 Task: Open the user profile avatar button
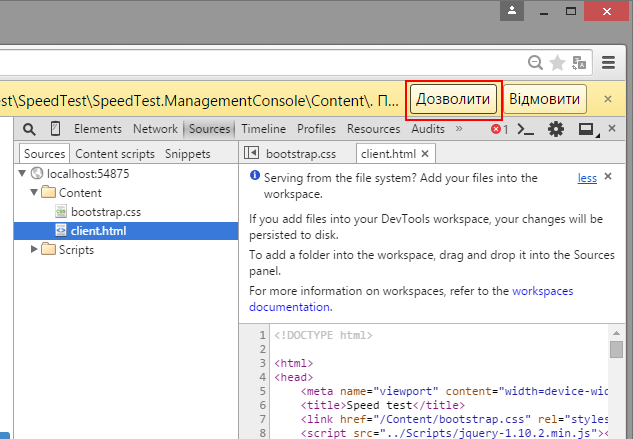click(512, 11)
